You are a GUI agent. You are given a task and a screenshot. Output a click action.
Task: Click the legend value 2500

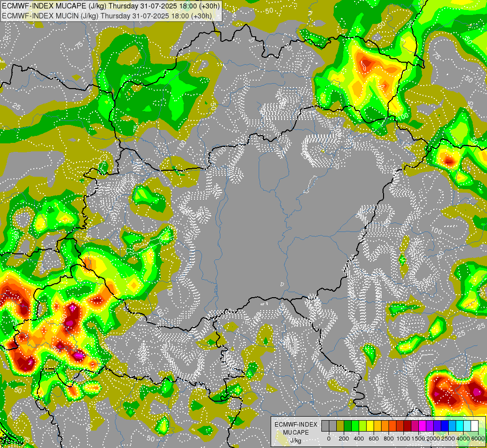(x=448, y=439)
